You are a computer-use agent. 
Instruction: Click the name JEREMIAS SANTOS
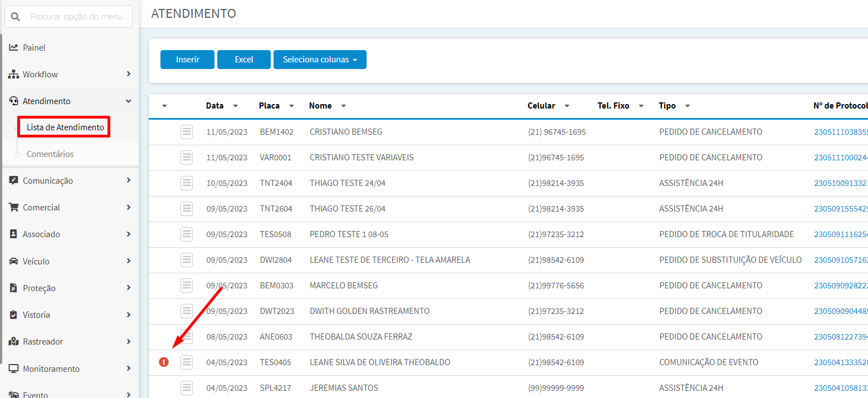pyautogui.click(x=344, y=388)
